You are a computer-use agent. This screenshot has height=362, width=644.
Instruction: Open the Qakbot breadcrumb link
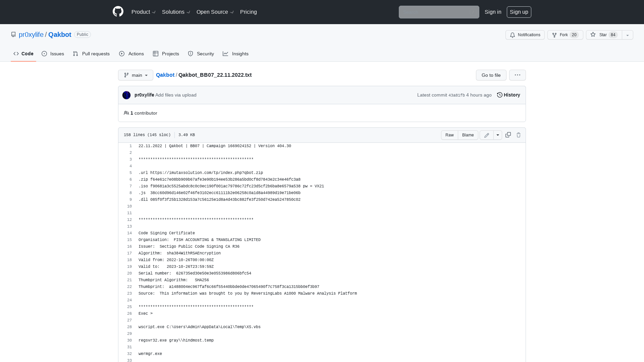tap(165, 75)
